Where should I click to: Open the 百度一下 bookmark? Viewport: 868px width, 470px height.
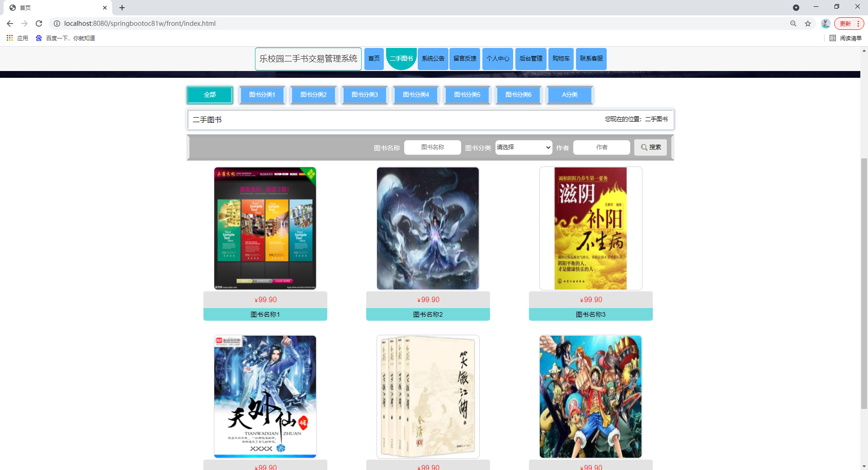coord(66,38)
